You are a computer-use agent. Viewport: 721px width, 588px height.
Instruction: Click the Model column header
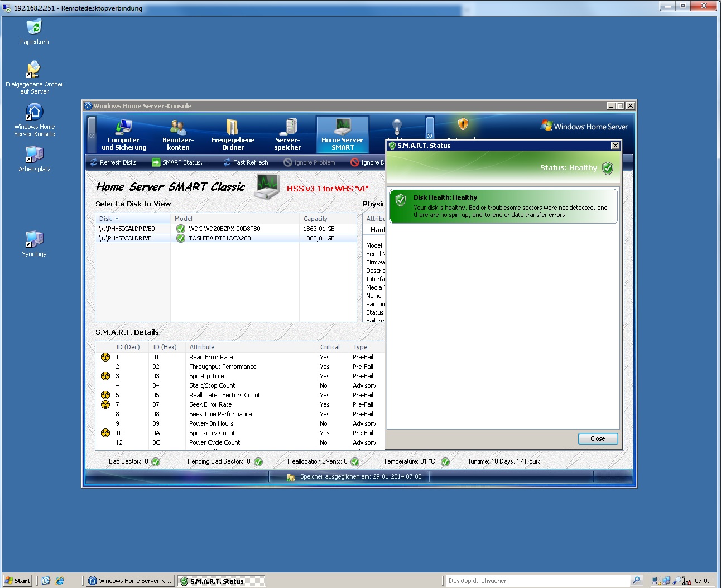tap(234, 219)
